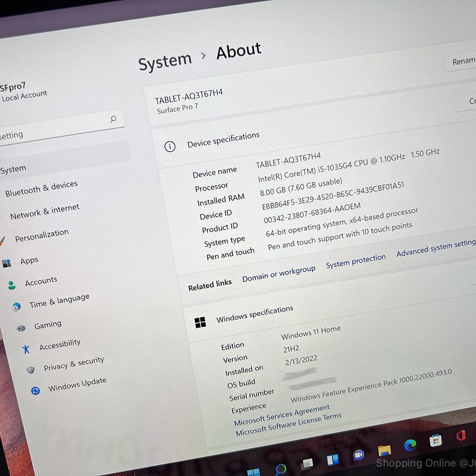Open Apps settings via its sidebar icon

[x=7, y=263]
